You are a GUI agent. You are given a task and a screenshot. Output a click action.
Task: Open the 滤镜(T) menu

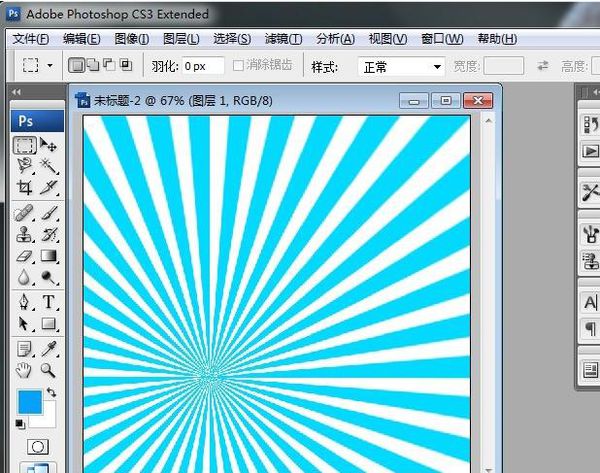click(283, 39)
